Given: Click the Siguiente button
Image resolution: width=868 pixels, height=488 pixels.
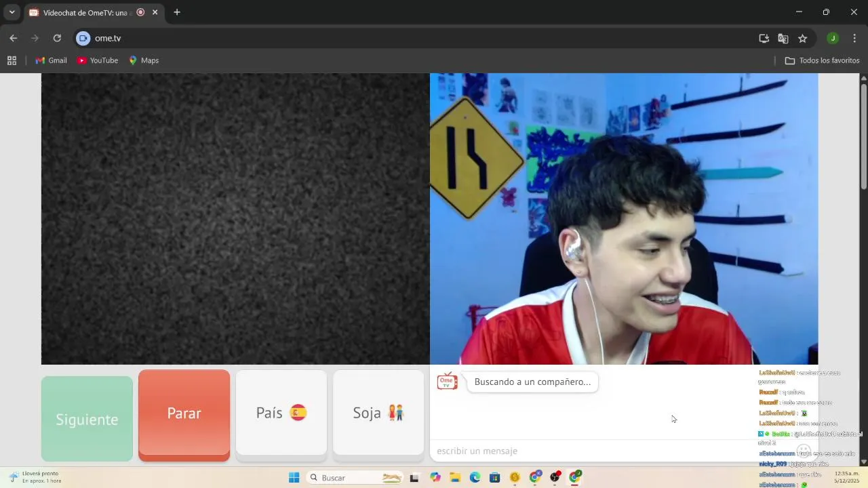Looking at the screenshot, I should pos(87,419).
